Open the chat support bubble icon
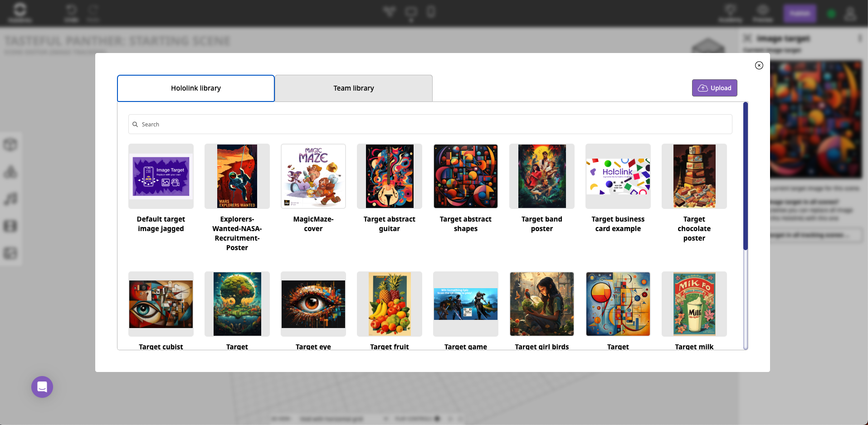This screenshot has height=425, width=868. click(x=42, y=387)
